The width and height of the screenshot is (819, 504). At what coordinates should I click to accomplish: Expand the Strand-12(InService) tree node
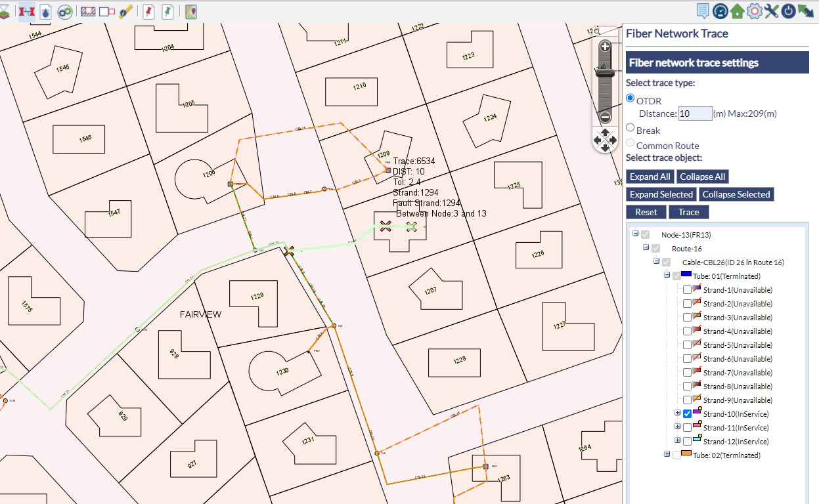(x=678, y=441)
